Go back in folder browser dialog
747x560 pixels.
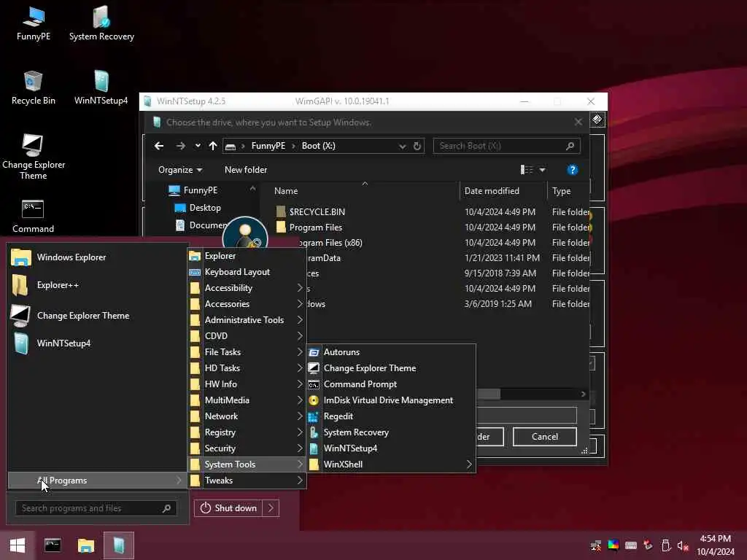(159, 146)
